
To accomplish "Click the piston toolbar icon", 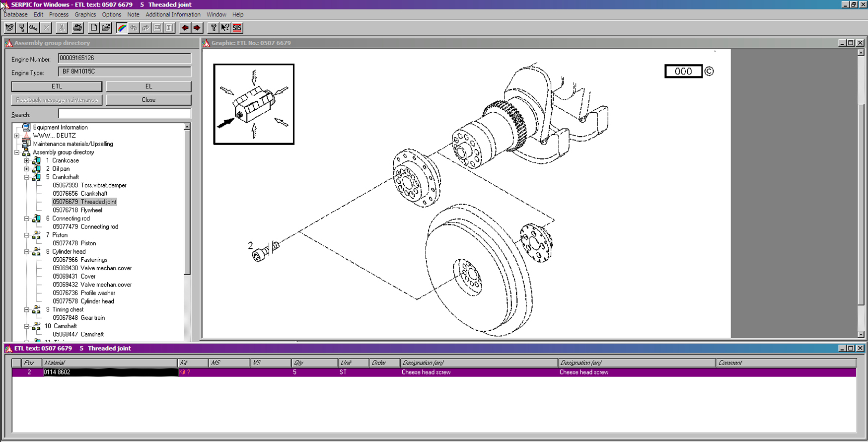I will pyautogui.click(x=22, y=28).
